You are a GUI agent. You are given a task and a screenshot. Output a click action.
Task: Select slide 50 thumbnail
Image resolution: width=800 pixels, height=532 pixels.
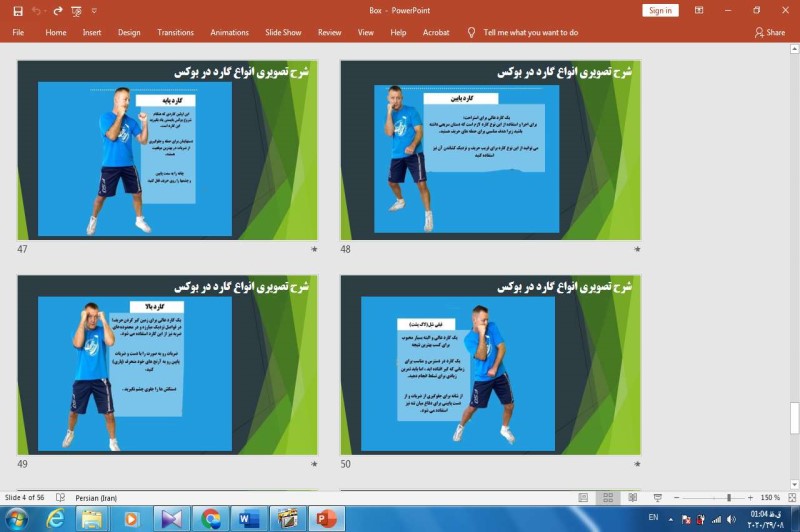pyautogui.click(x=490, y=365)
